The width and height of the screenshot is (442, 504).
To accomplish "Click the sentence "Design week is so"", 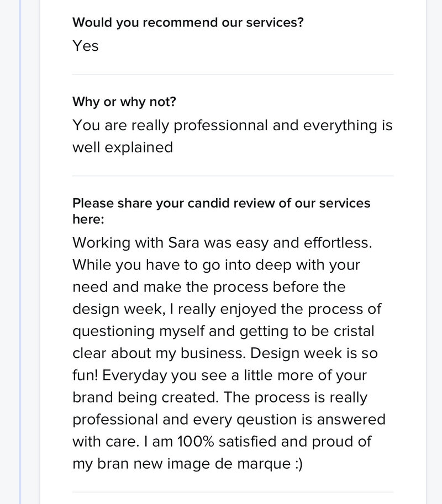I will click(x=314, y=353).
